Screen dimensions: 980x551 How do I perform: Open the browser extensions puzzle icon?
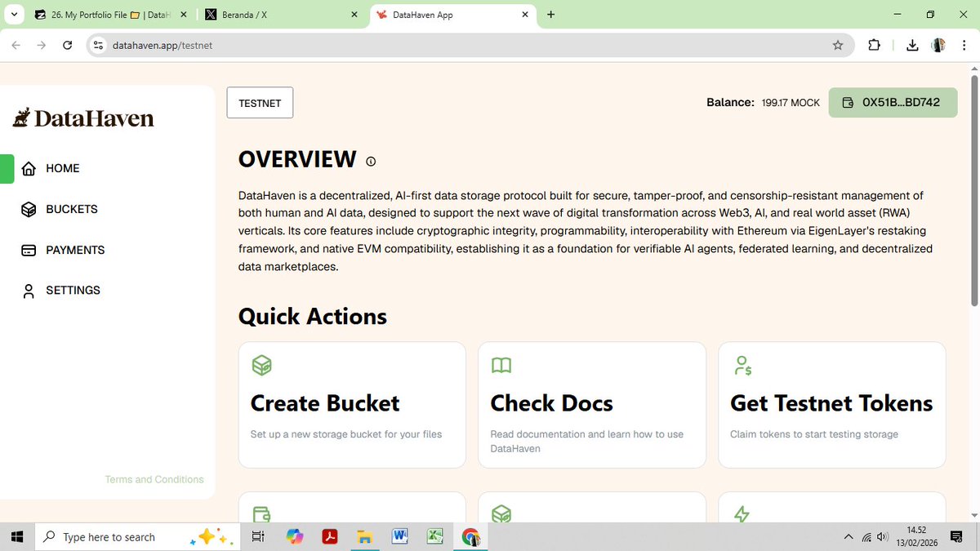[x=874, y=46]
